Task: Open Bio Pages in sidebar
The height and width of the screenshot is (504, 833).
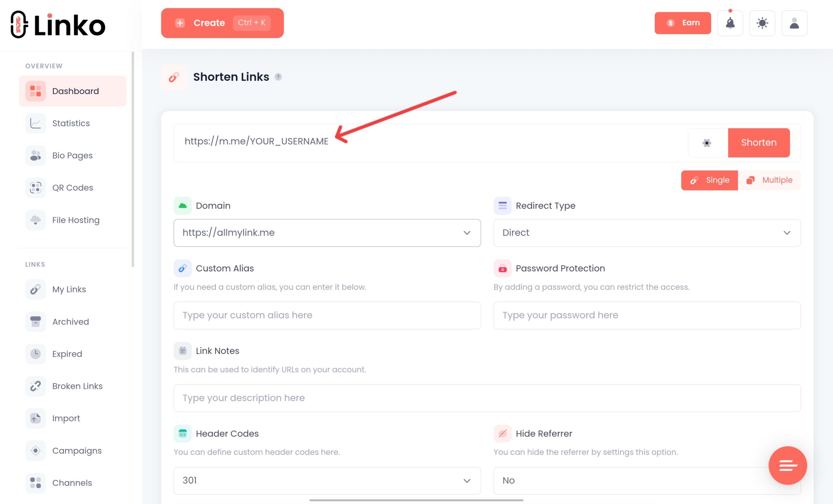Action: pos(73,155)
